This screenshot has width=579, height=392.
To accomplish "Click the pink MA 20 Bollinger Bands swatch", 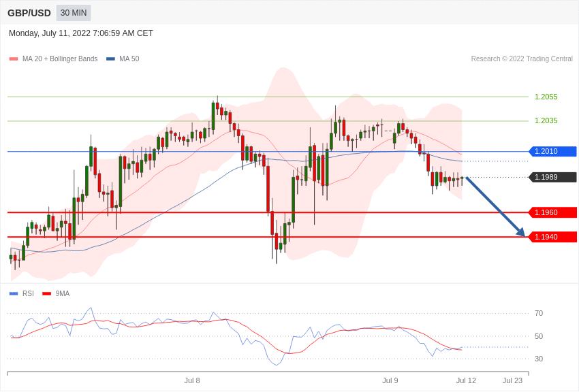I will pos(14,59).
